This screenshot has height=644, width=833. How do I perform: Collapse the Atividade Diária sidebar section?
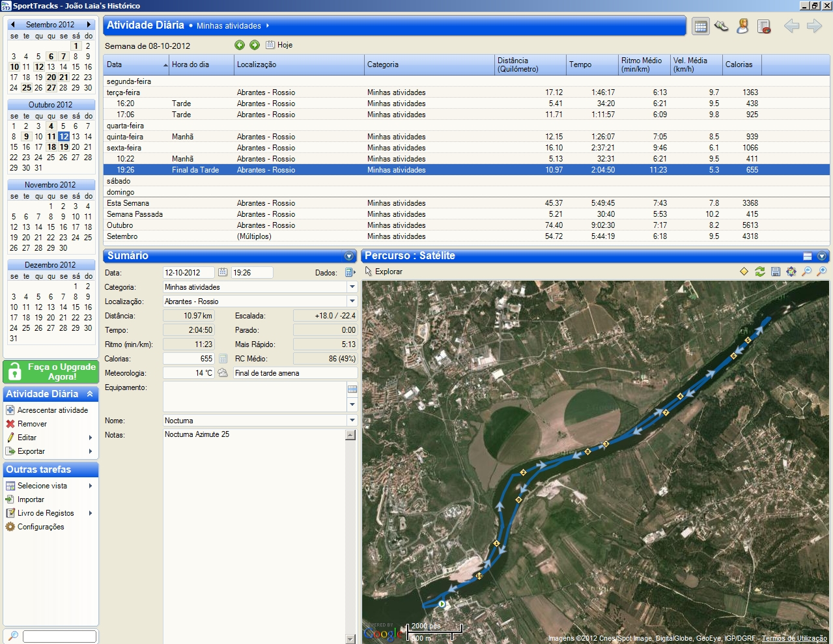pos(90,394)
